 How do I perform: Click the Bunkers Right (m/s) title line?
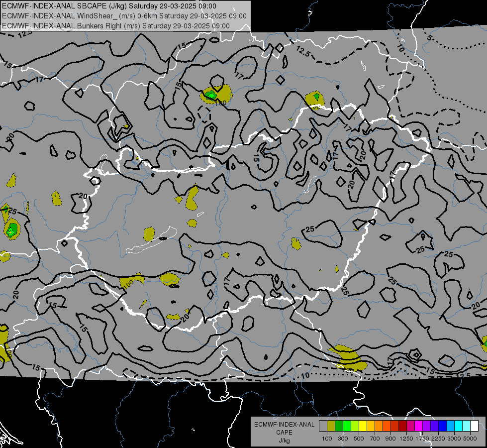(x=116, y=26)
